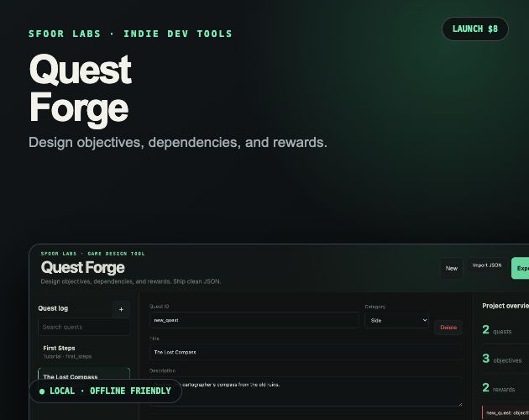Grab the Description textarea resize handle
Screen dimensions: 529x420
(x=459, y=403)
